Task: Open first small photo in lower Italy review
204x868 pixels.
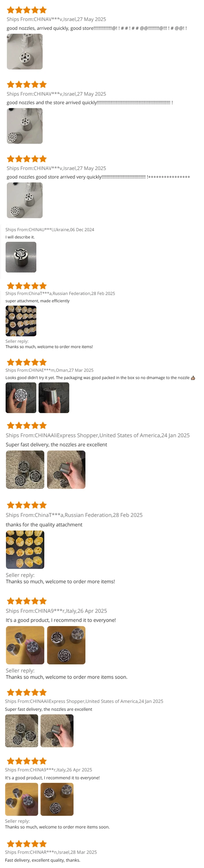Action: click(x=22, y=799)
